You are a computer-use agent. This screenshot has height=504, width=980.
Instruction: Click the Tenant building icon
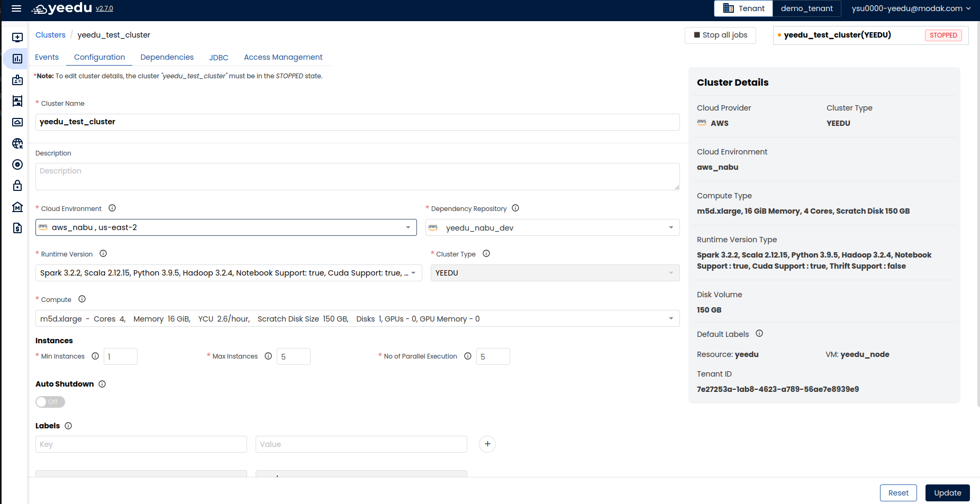(x=729, y=8)
